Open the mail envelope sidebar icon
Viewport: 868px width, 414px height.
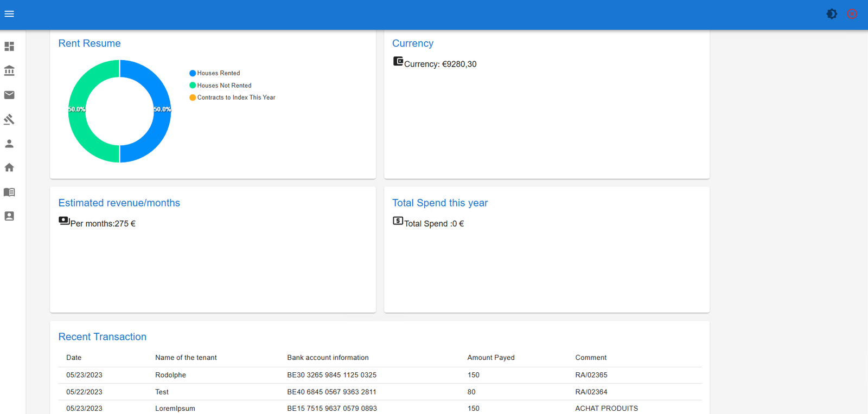[x=9, y=95]
